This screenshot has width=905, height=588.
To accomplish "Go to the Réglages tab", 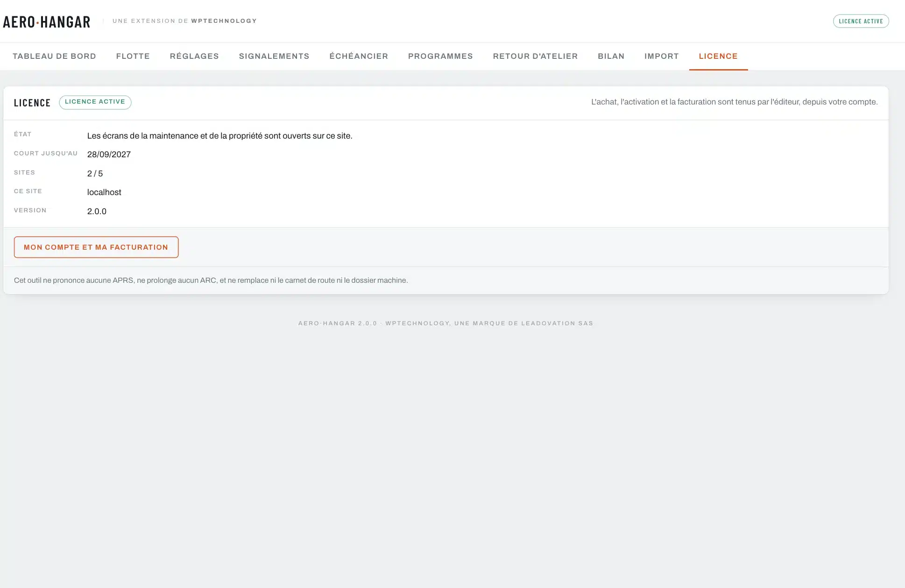I will [x=194, y=56].
